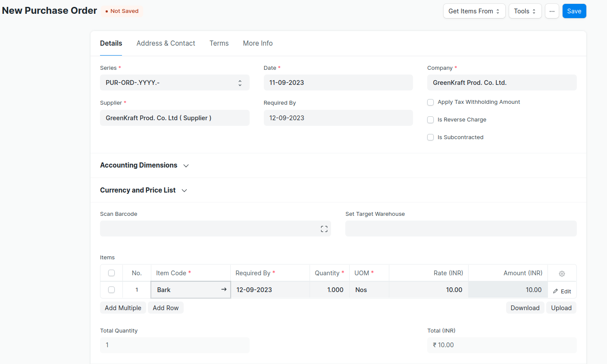The height and width of the screenshot is (364, 607).
Task: Check the Is Subcontracted checkbox
Action: click(x=430, y=137)
